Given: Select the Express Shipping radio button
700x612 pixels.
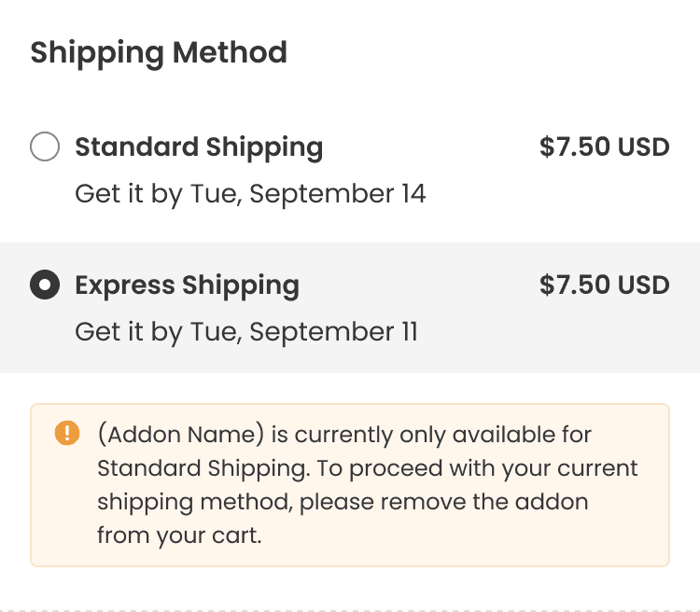Looking at the screenshot, I should tap(45, 285).
